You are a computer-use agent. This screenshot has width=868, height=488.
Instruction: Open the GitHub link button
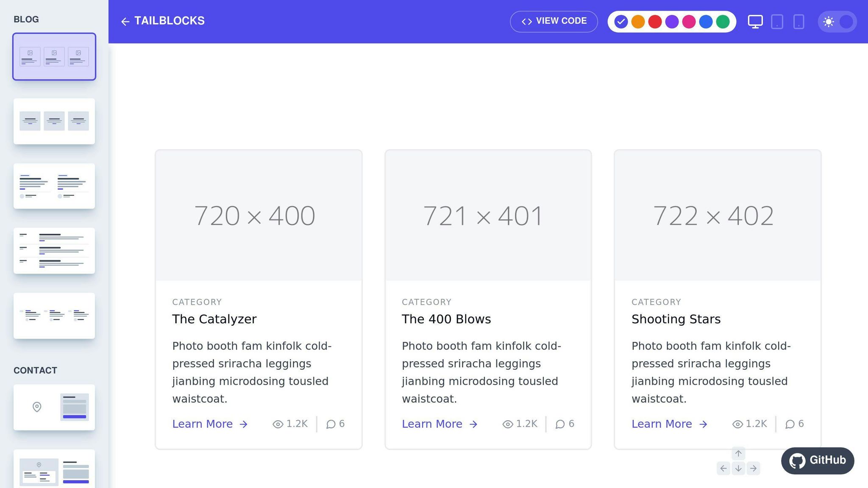point(817,460)
